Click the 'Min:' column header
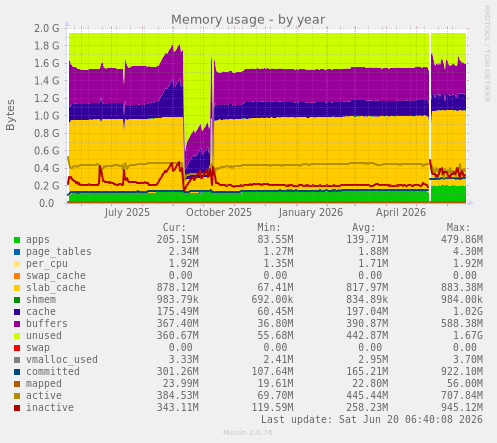Screen dimensions: 497x443 (x=269, y=228)
